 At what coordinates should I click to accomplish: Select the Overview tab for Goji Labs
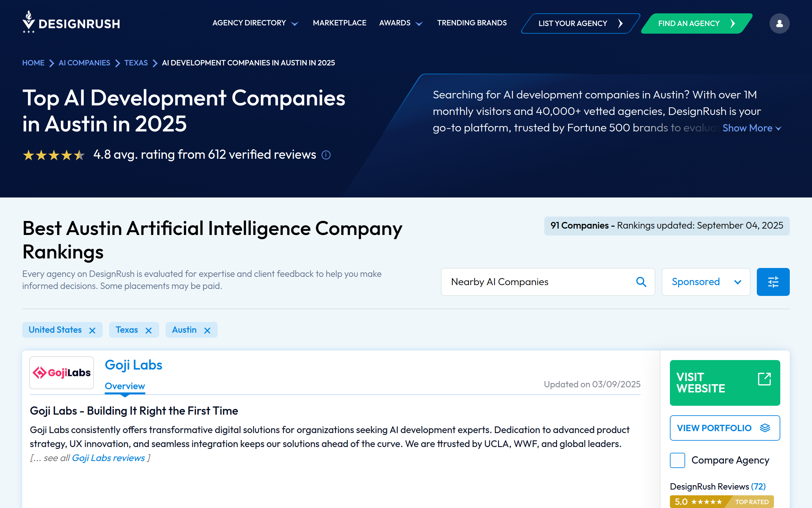(125, 386)
